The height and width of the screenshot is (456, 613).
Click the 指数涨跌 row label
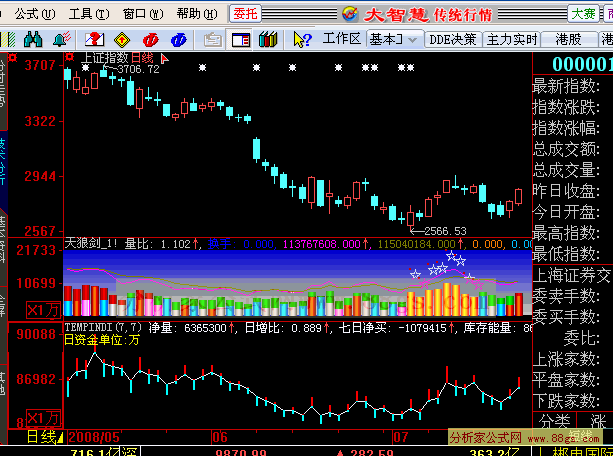[566, 107]
